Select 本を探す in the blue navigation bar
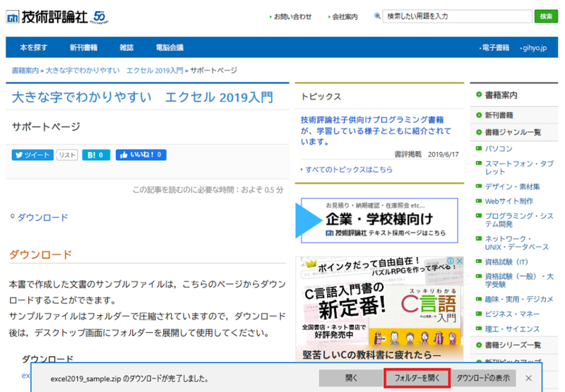The width and height of the screenshot is (565, 392). (33, 47)
